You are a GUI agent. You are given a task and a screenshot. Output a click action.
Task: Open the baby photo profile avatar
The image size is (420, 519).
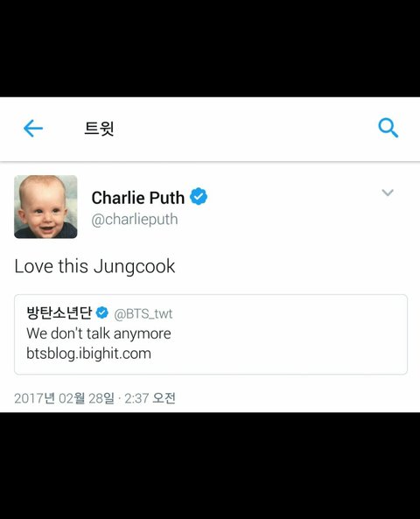point(45,207)
